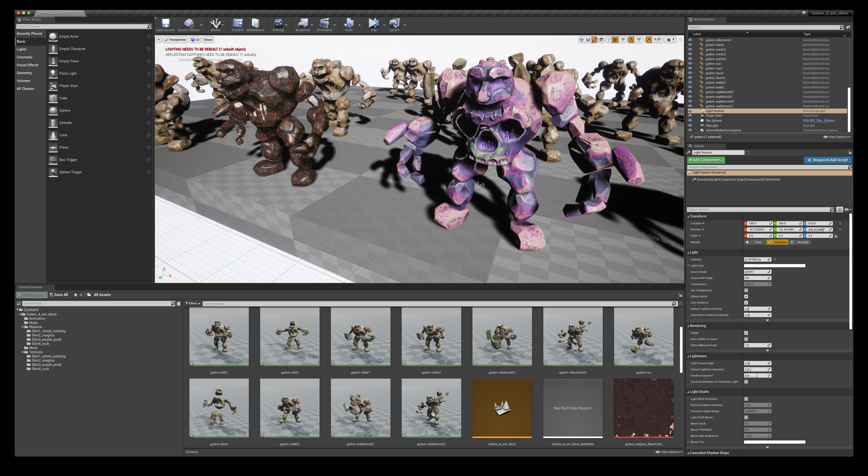868x476 pixels.
Task: Select the All Classes category
Action: (25, 89)
